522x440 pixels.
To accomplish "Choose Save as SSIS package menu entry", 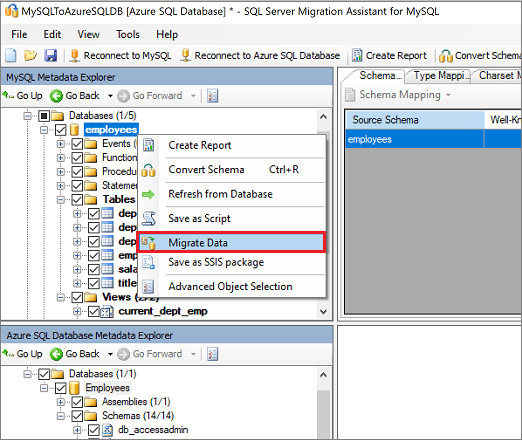I will [x=231, y=262].
